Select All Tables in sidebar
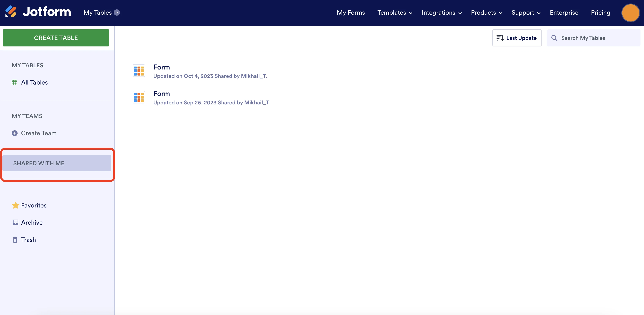The height and width of the screenshot is (315, 644). tap(34, 82)
